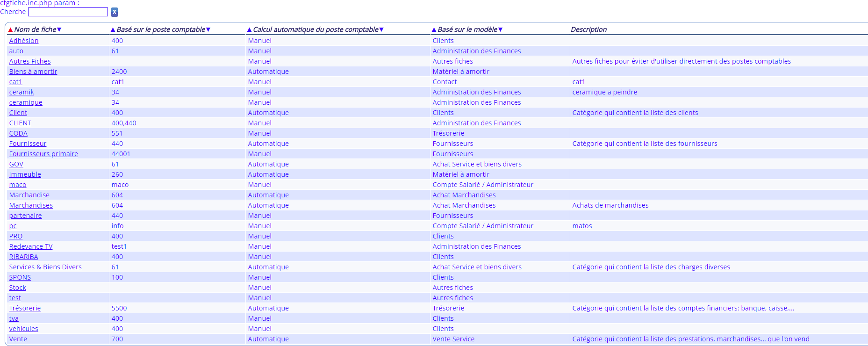Sort ascending by Basé sur le poste comptable
Image resolution: width=868 pixels, height=346 pixels.
[x=113, y=29]
